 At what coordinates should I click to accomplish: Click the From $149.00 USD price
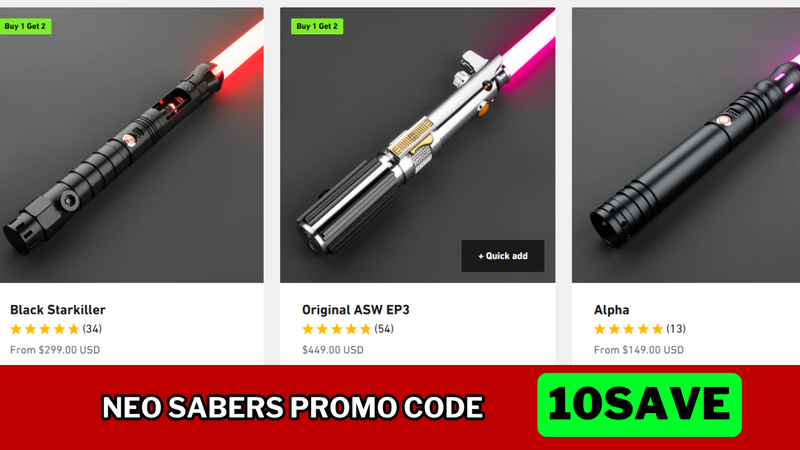tap(639, 350)
